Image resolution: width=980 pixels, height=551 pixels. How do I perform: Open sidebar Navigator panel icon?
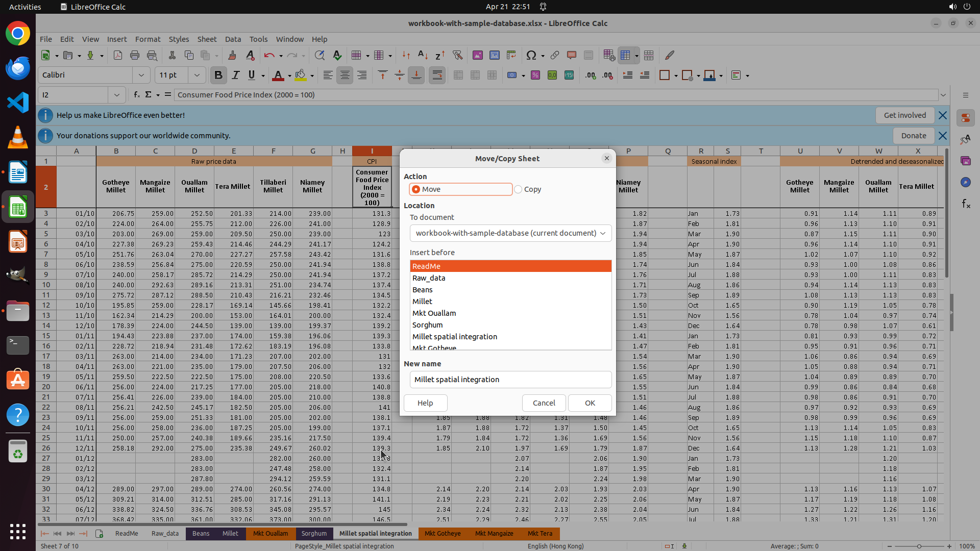tap(965, 183)
